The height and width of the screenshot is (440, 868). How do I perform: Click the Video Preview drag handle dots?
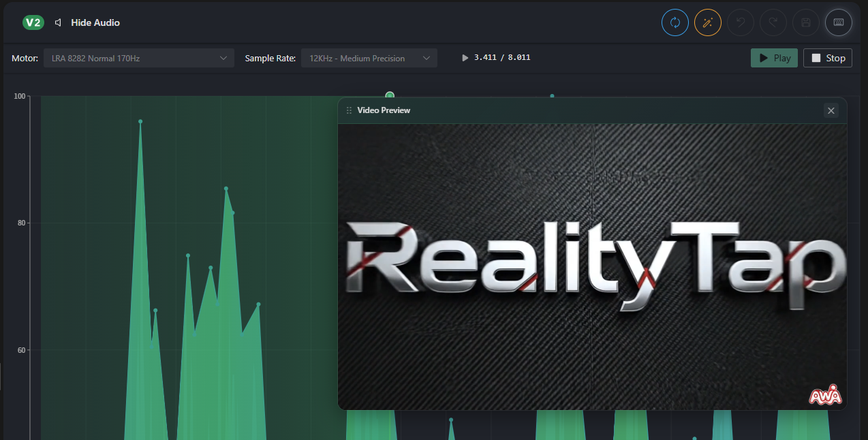(x=349, y=110)
